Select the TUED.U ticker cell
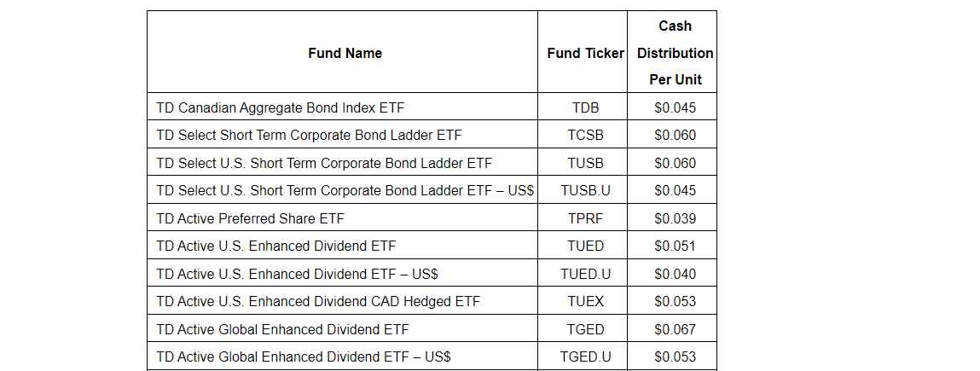The image size is (980, 371). pyautogui.click(x=585, y=274)
